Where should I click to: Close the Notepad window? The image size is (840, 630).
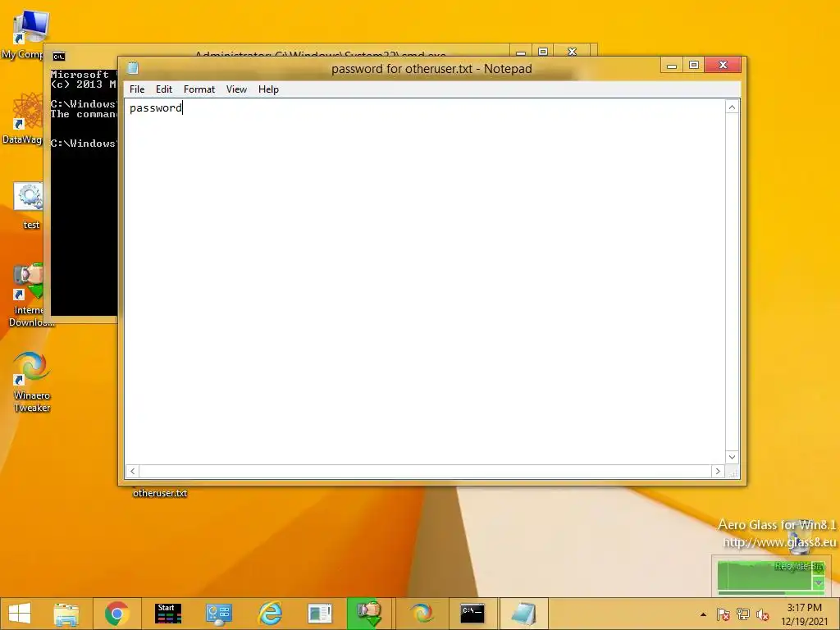click(723, 66)
